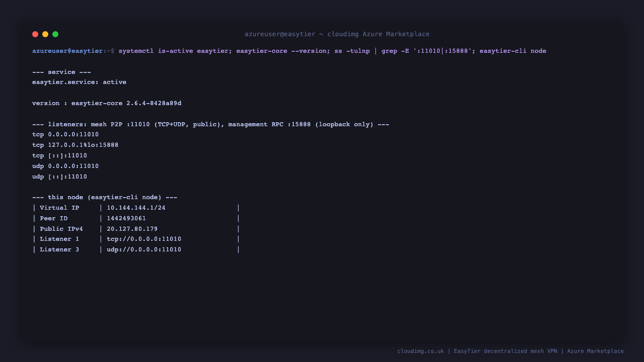The height and width of the screenshot is (362, 644).
Task: Click the 'Listener 3' table label
Action: click(59, 249)
